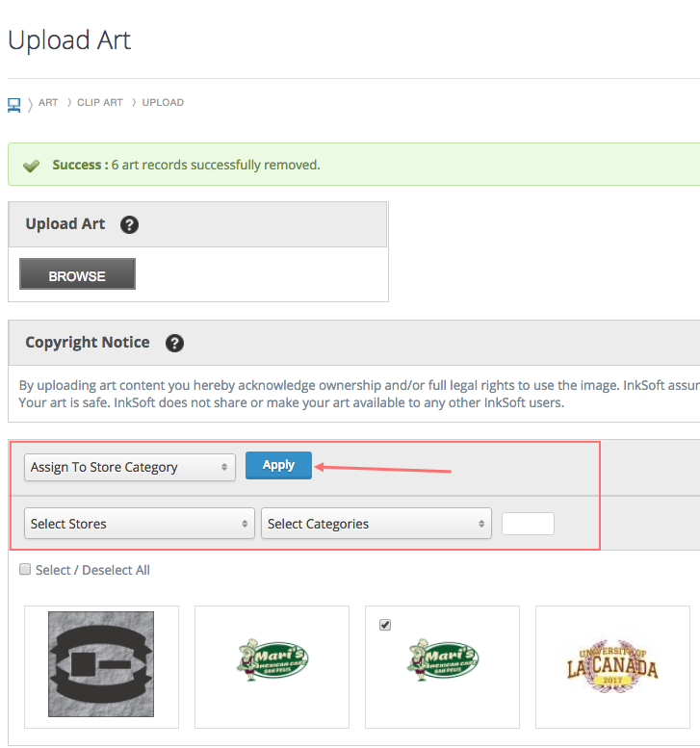Open the Select Categories dropdown
This screenshot has width=700, height=748.
(x=376, y=524)
